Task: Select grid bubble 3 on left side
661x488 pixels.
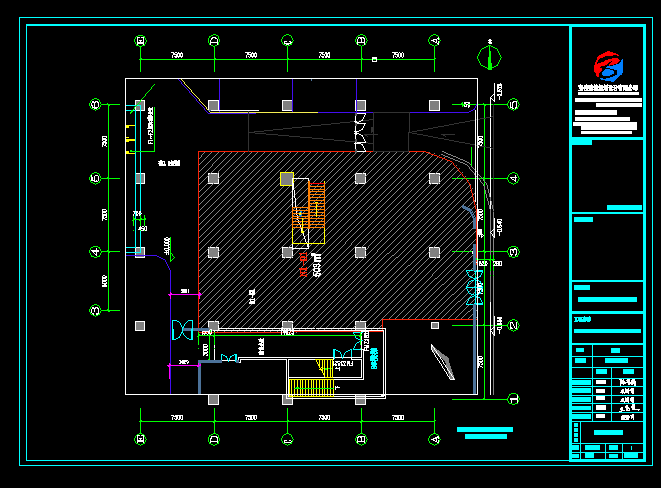Action: [96, 310]
